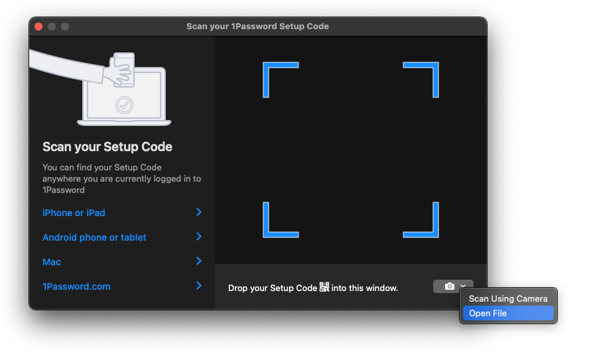This screenshot has height=364, width=595.
Task: Click the 'You can find your Setup Code' description
Action: click(122, 178)
